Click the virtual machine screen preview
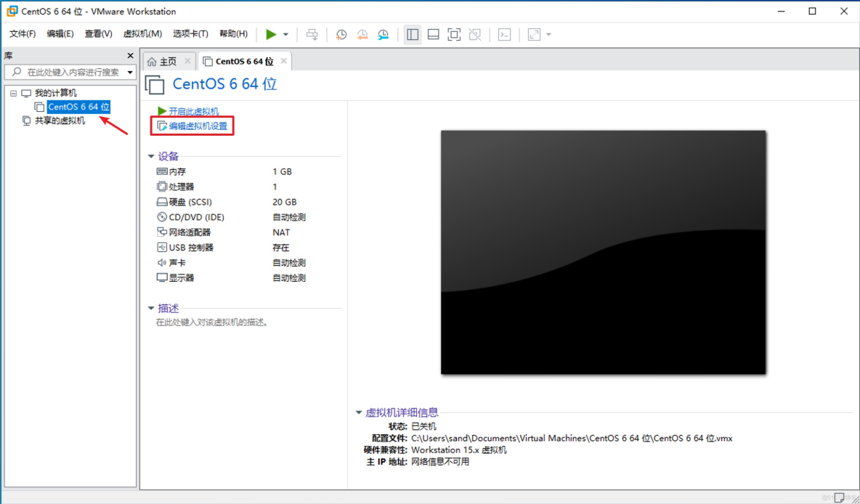The image size is (860, 504). [604, 252]
